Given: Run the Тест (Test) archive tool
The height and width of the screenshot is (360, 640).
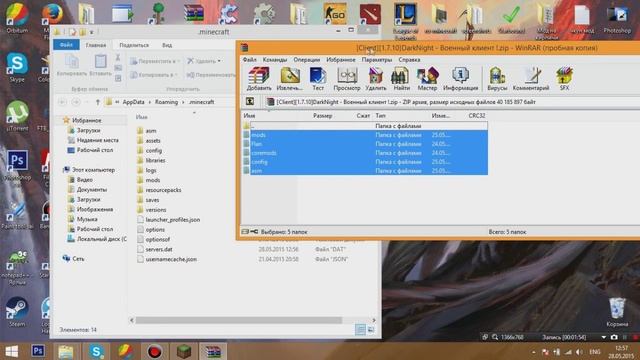Looking at the screenshot, I should [x=318, y=79].
